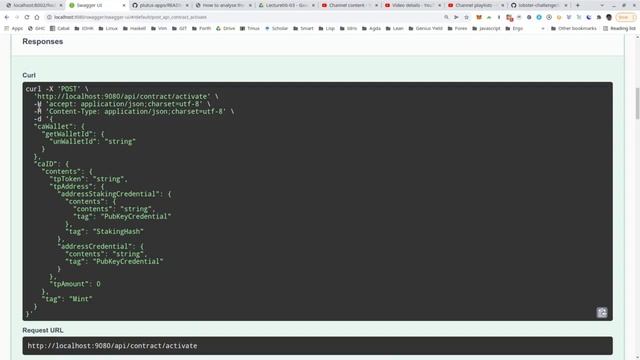Click the "unWalletId": "string" line

(x=93, y=142)
